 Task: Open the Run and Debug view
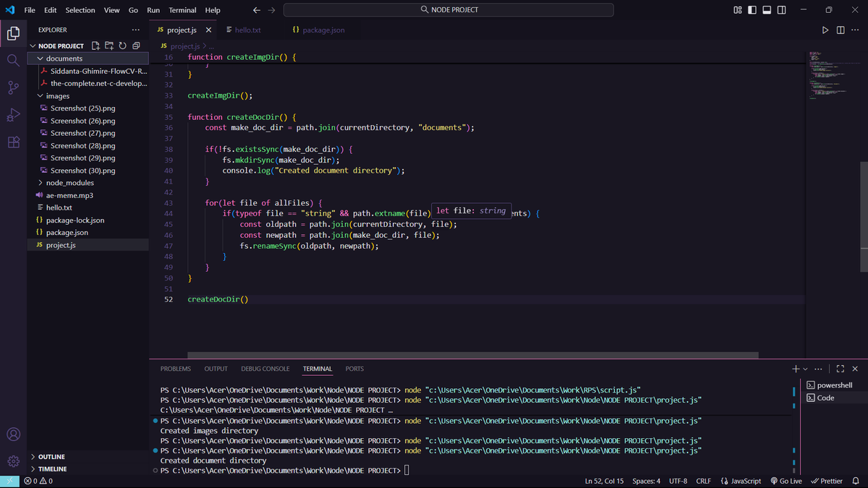click(x=13, y=115)
